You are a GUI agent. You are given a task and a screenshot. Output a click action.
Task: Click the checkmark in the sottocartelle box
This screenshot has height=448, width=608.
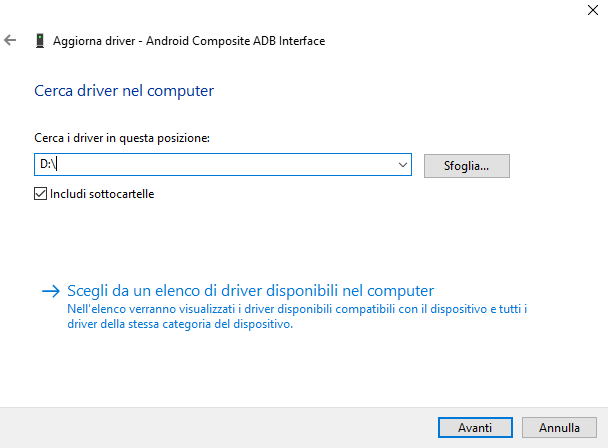point(40,194)
